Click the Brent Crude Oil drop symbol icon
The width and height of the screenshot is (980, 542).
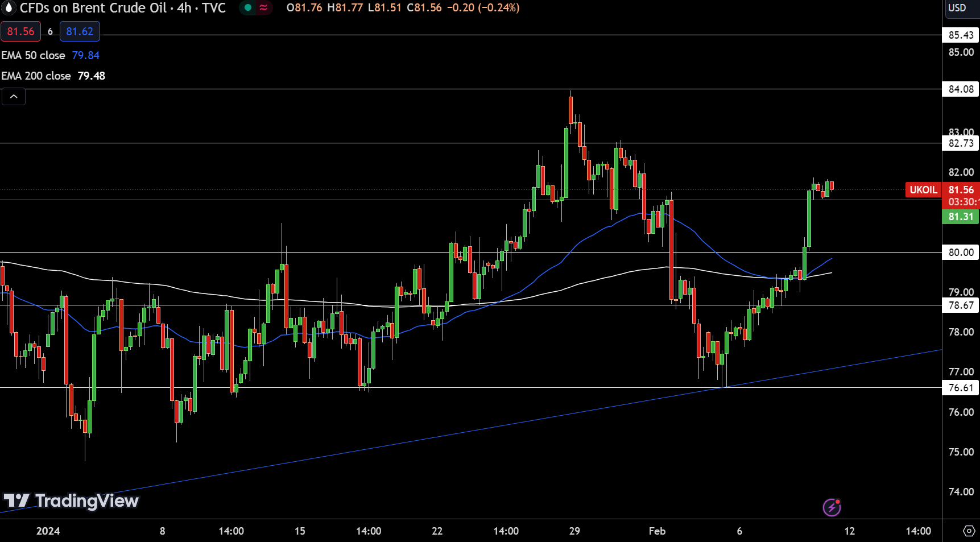click(9, 7)
